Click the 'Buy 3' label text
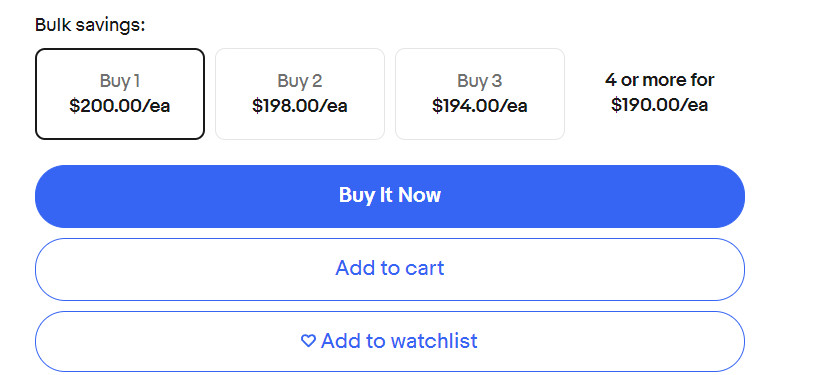The height and width of the screenshot is (375, 813). [x=480, y=81]
